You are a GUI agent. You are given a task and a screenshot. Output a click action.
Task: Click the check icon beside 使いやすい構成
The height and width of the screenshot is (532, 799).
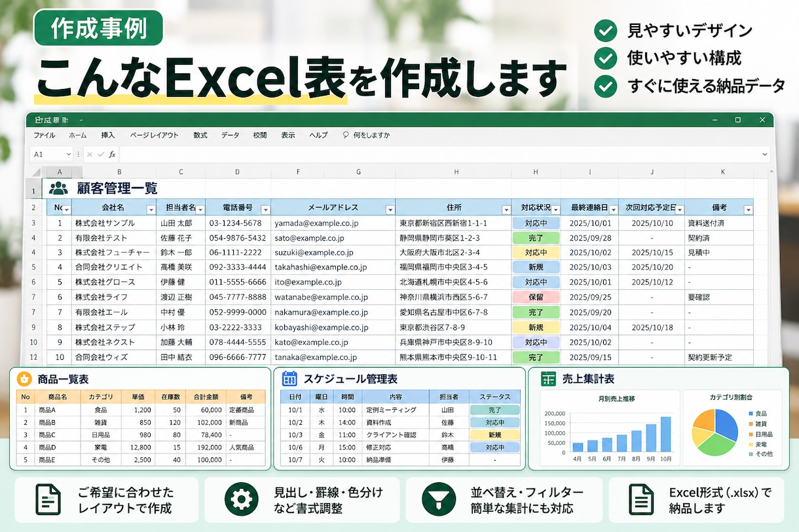coord(605,58)
